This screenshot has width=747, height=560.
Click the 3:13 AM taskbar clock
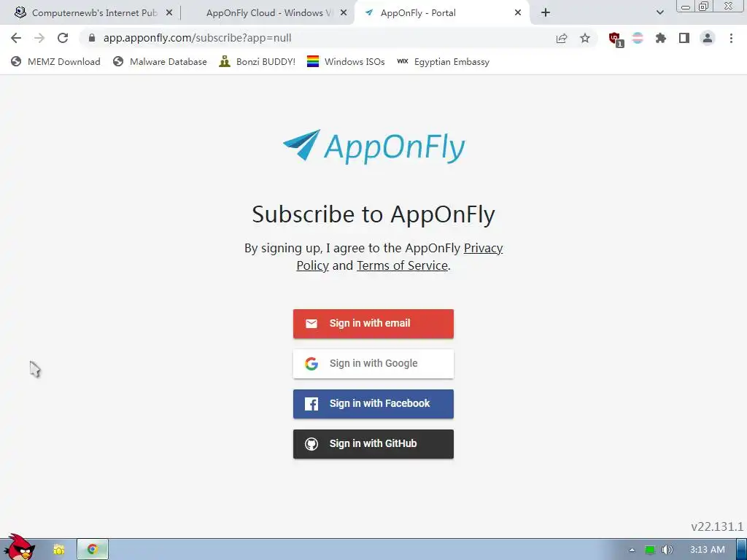[708, 550]
